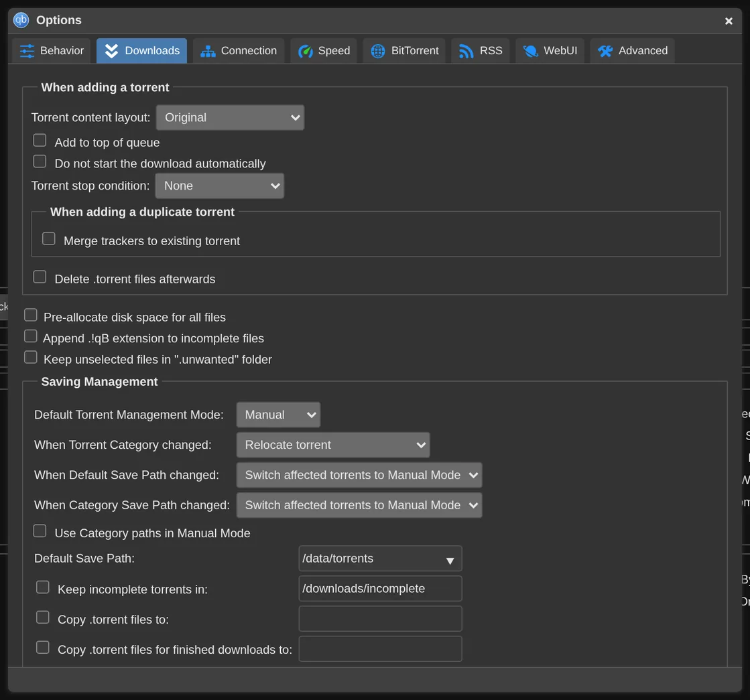Enable Add to top of queue
Image resolution: width=750 pixels, height=700 pixels.
click(40, 140)
